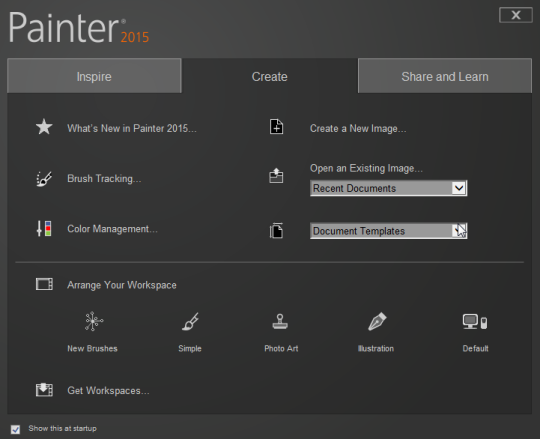The width and height of the screenshot is (540, 439).
Task: Click the document templates pages icon
Action: point(276,230)
